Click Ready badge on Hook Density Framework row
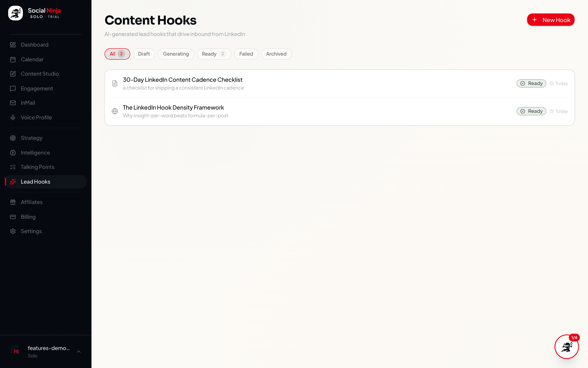 (x=531, y=111)
